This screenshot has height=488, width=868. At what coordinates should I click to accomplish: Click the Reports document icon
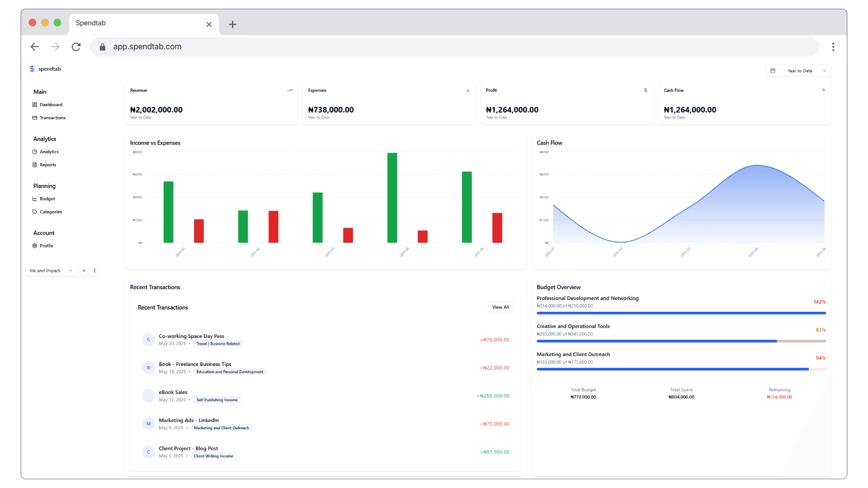[x=35, y=165]
